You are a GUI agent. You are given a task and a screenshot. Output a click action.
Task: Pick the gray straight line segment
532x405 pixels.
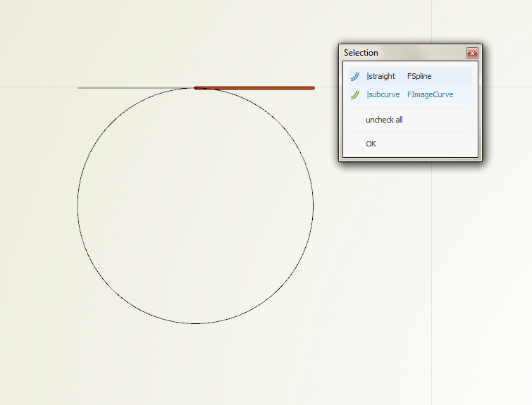click(x=135, y=88)
